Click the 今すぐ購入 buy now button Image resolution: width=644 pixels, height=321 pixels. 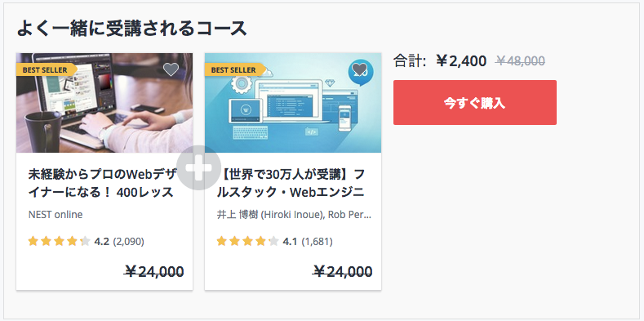[475, 102]
